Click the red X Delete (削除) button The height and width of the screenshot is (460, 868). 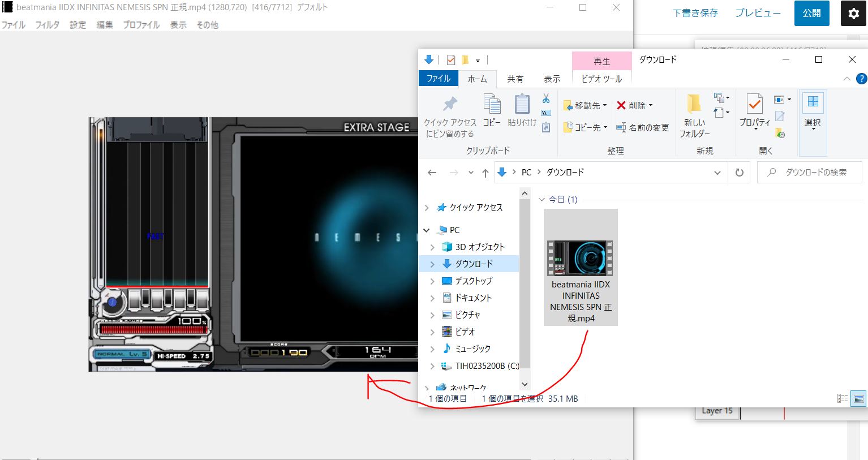(x=635, y=105)
